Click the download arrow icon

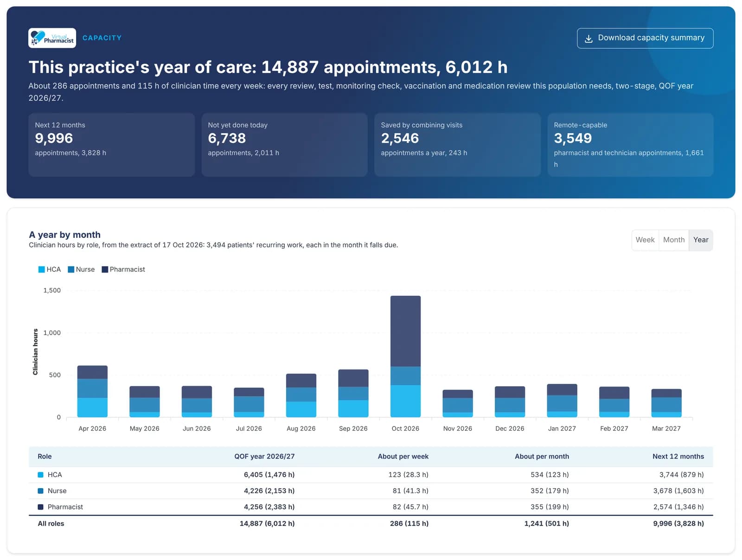[x=588, y=38]
